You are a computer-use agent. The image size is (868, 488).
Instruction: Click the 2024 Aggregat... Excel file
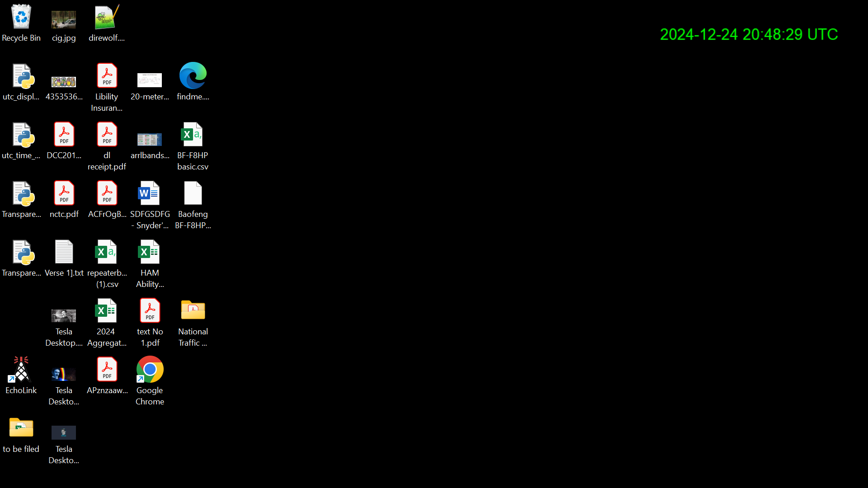pos(107,323)
